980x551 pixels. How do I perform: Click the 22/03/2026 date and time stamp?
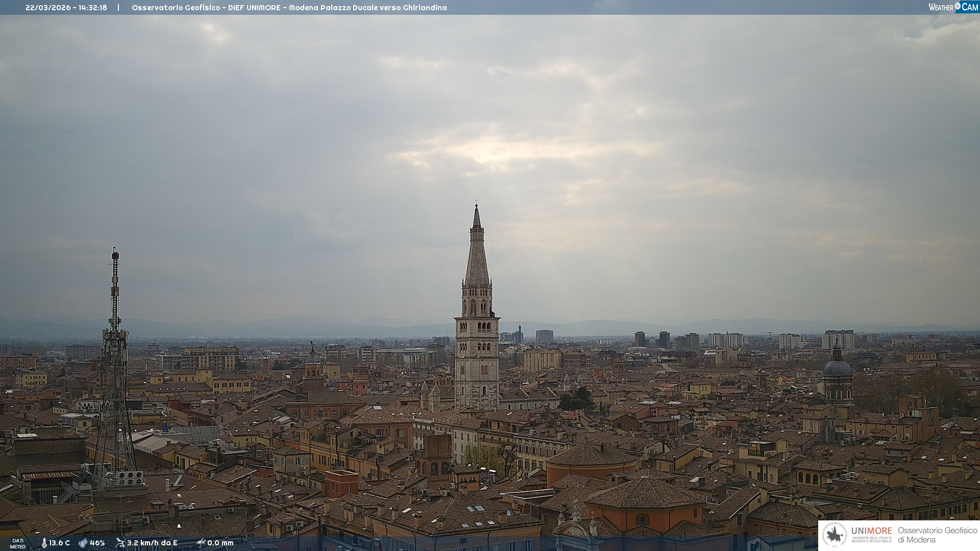pyautogui.click(x=66, y=8)
